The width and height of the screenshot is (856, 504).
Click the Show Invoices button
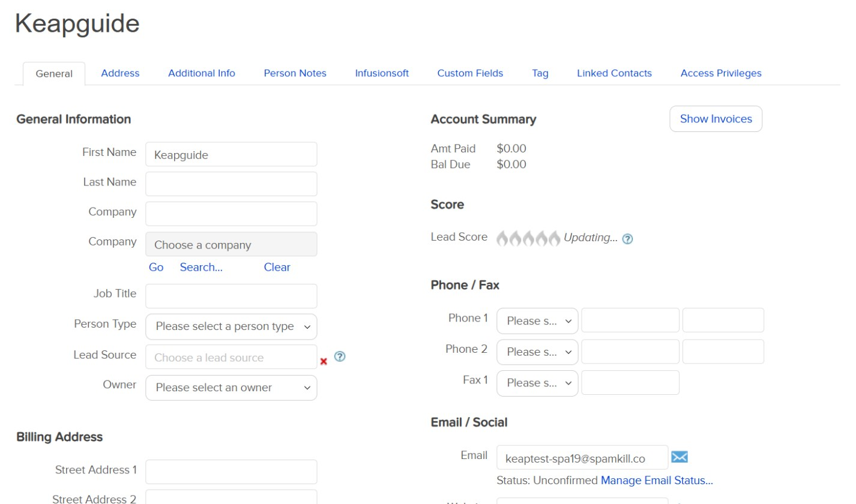coord(716,119)
